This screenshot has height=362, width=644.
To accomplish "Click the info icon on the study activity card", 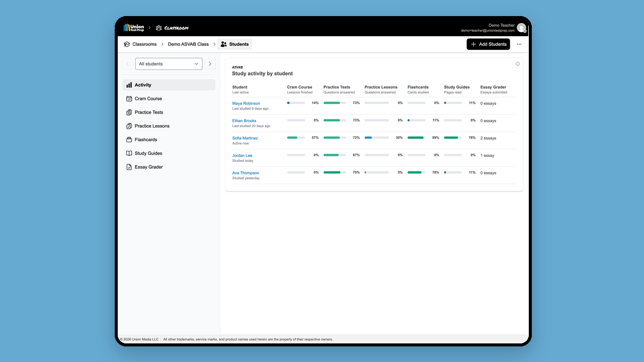I will click(518, 64).
